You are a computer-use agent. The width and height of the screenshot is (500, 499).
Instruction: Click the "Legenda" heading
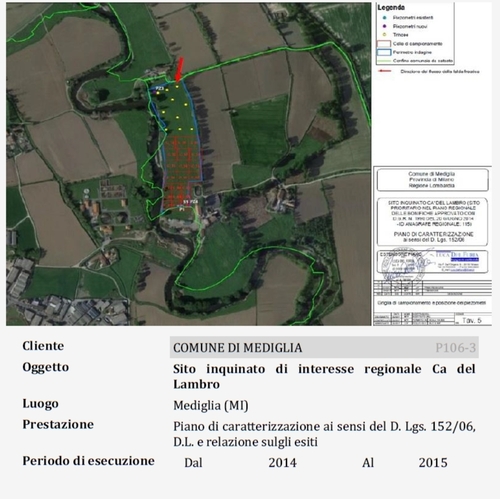(391, 7)
